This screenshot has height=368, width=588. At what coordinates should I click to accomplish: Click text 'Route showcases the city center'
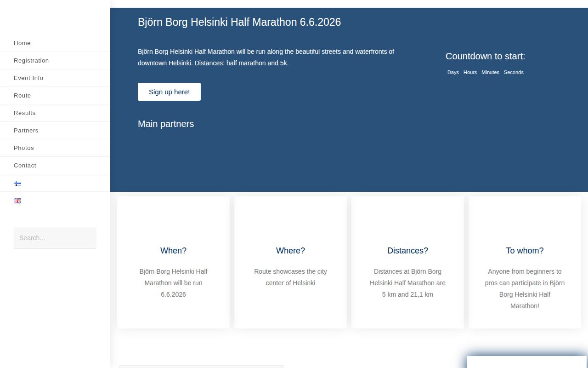pyautogui.click(x=290, y=277)
